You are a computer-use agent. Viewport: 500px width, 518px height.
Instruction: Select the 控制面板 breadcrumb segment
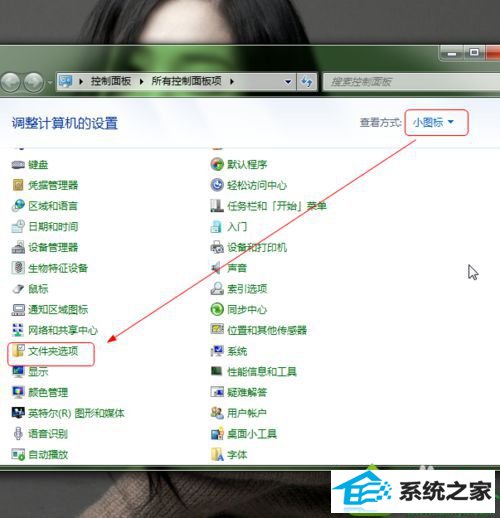tap(111, 81)
